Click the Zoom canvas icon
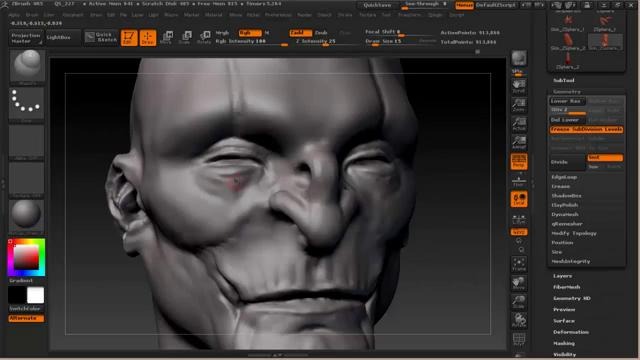 (x=519, y=105)
